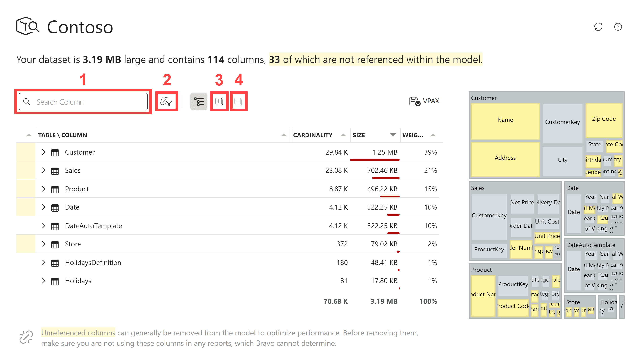The width and height of the screenshot is (644, 358).
Task: Click the expand all icon
Action: coord(219,102)
